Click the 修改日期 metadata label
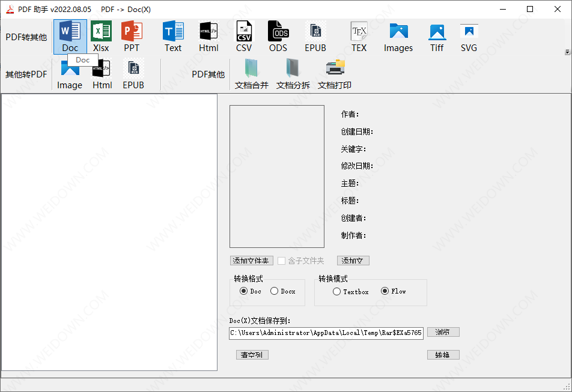The width and height of the screenshot is (572, 392). click(357, 166)
